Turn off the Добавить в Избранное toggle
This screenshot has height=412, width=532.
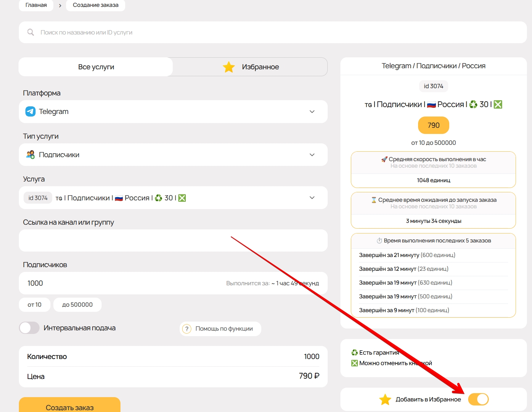pos(478,399)
